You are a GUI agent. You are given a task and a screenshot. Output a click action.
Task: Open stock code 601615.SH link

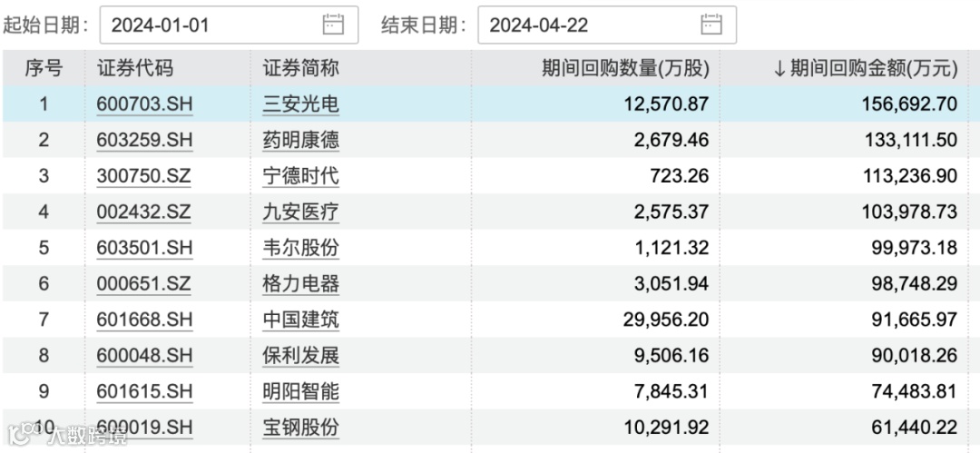(144, 391)
